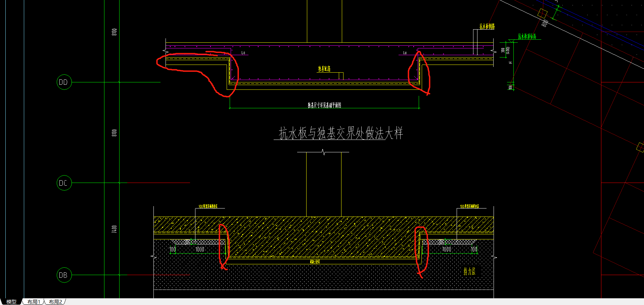Open the 布局1 layout tab
The height and width of the screenshot is (305, 644).
click(34, 302)
